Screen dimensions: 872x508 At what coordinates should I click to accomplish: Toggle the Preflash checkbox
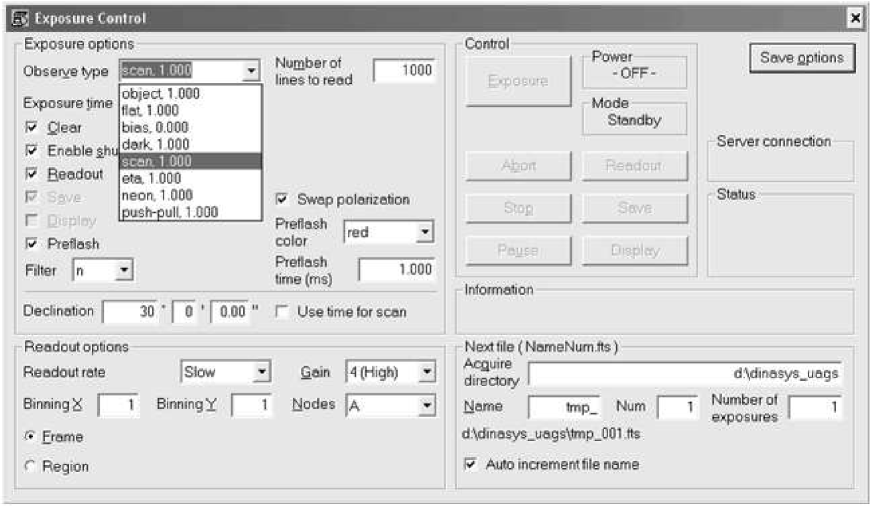click(x=31, y=243)
